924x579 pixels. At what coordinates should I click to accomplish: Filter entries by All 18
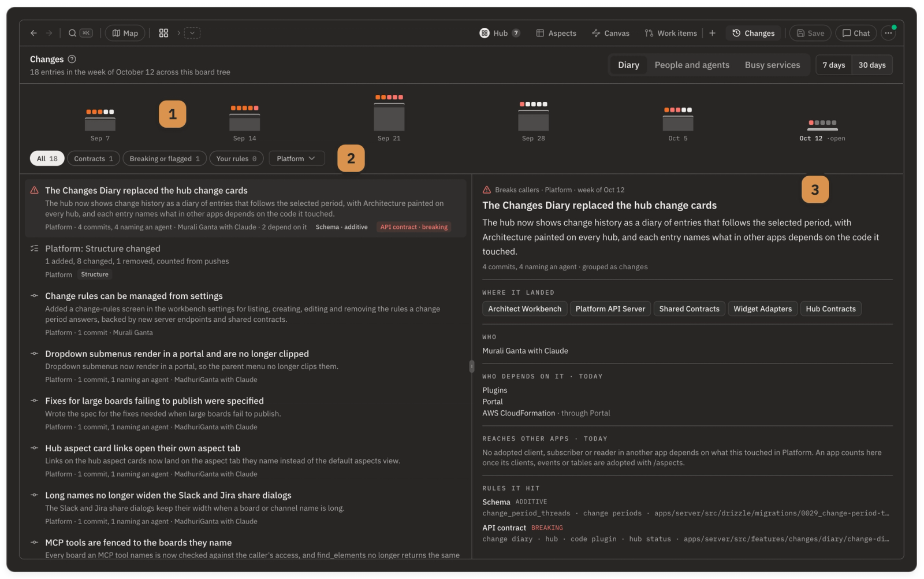(47, 158)
